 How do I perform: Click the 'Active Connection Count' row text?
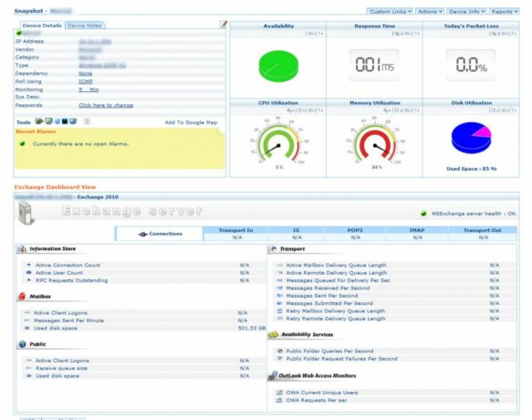(68, 265)
